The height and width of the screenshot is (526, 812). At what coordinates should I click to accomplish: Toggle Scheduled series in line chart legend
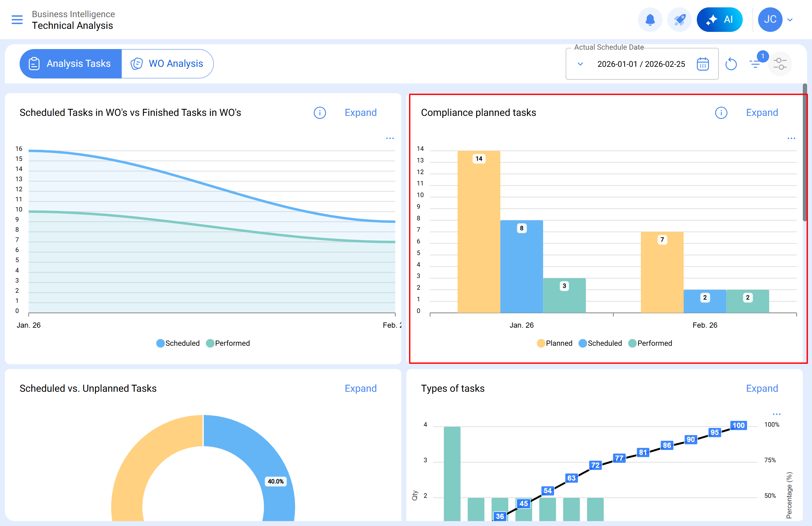[178, 343]
